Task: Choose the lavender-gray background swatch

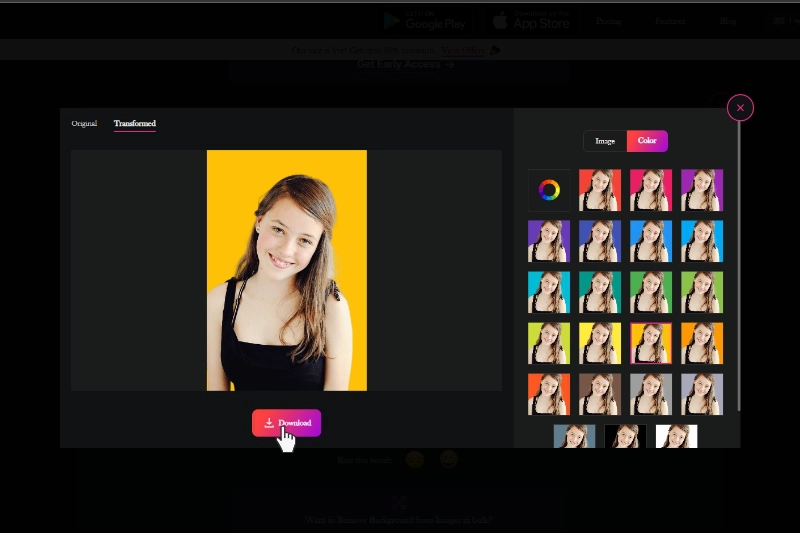Action: pyautogui.click(x=702, y=394)
